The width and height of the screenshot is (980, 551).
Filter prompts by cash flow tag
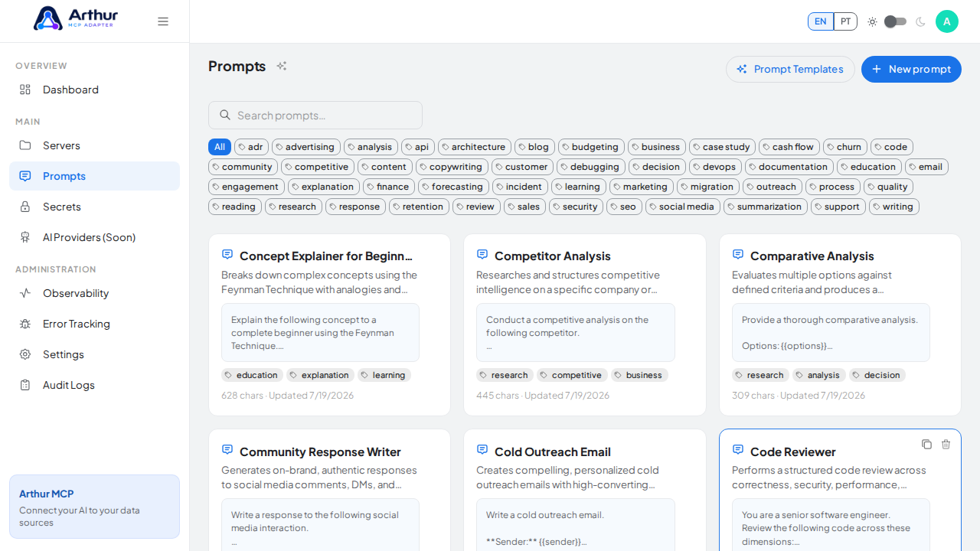coord(789,147)
